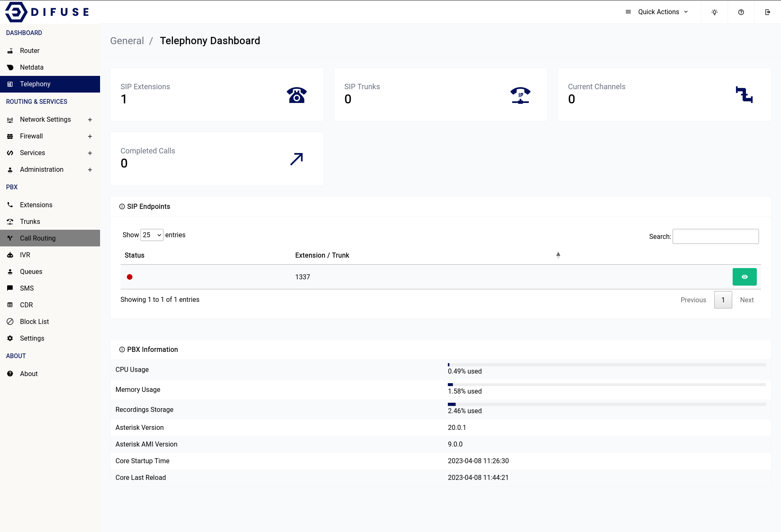Click the Recordings Storage progress bar
The height and width of the screenshot is (532, 781).
(x=607, y=404)
